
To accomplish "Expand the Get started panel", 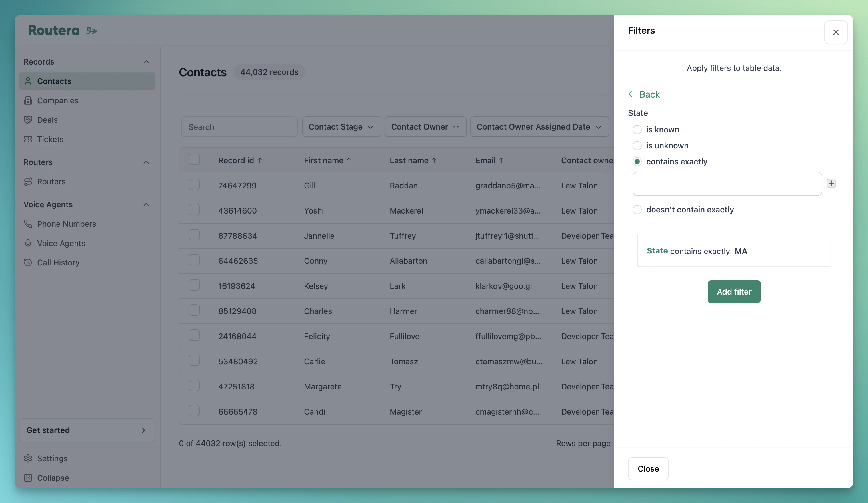I will 87,430.
